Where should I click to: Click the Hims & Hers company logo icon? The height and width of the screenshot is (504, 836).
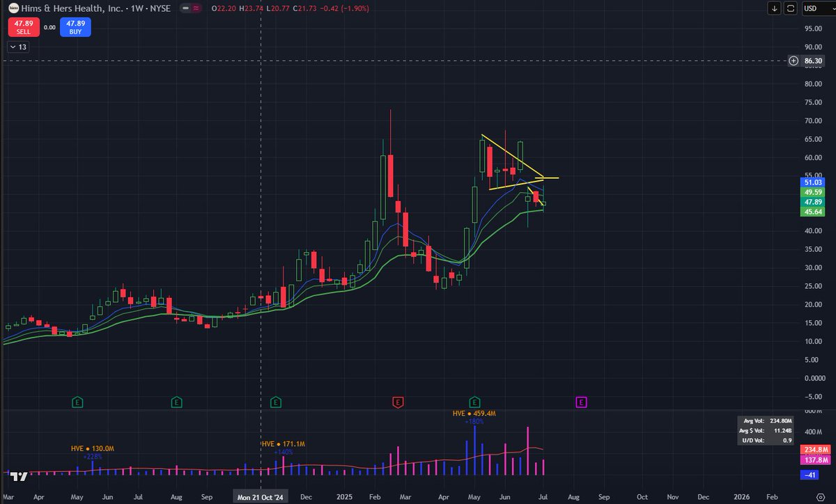pyautogui.click(x=15, y=8)
